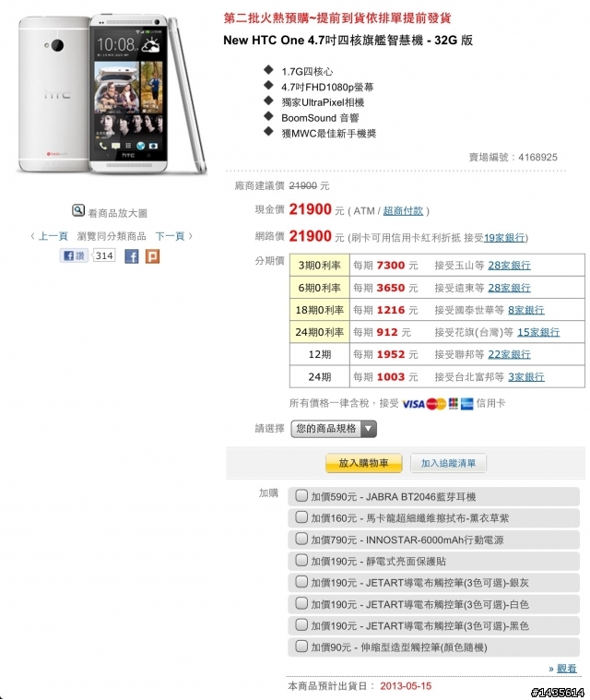
Task: Click the Facebook Like button
Action: tap(74, 255)
